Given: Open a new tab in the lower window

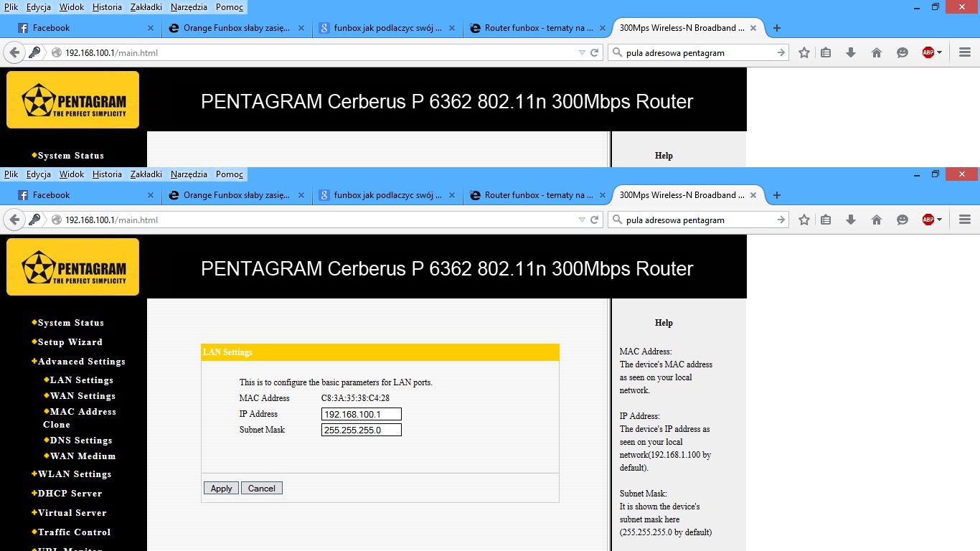Looking at the screenshot, I should (777, 195).
